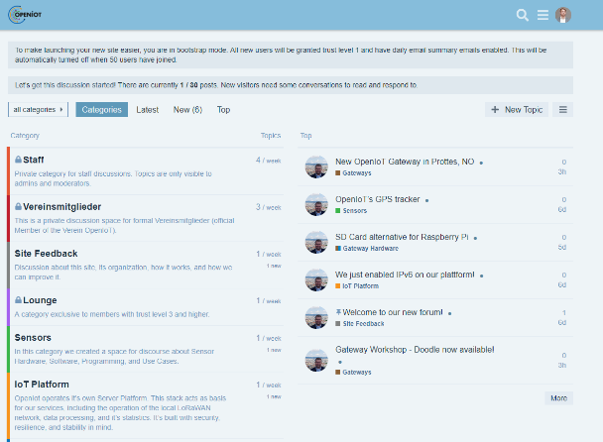This screenshot has width=603, height=442.
Task: Click avatar beside SD Card alternative topic
Action: (x=316, y=242)
